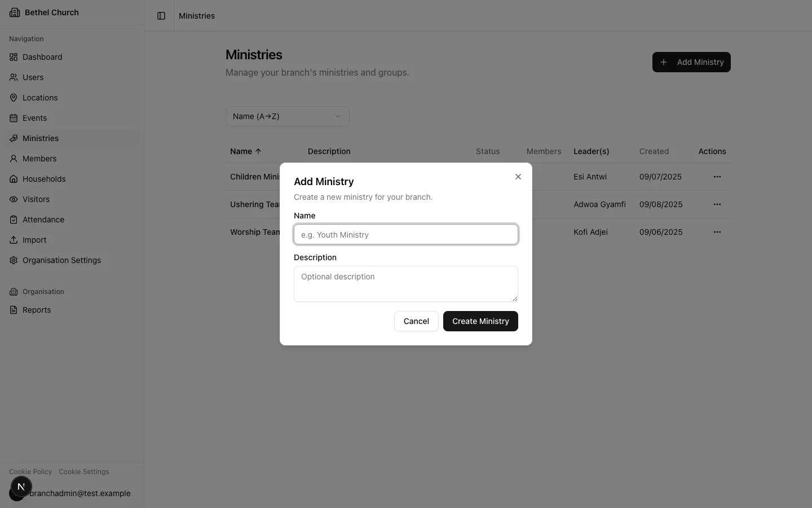The image size is (812, 508).
Task: Click created date 09/06/2025
Action: coord(661,232)
